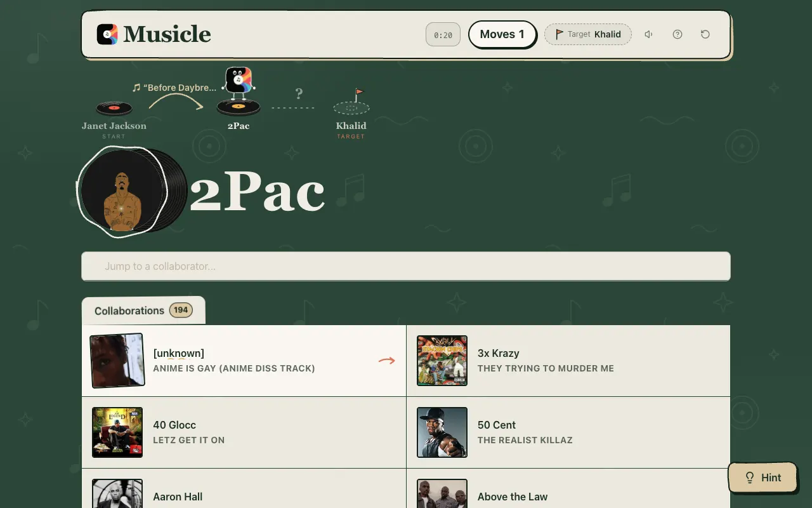The image size is (812, 508).
Task: Click the question mark in the path
Action: [x=299, y=94]
